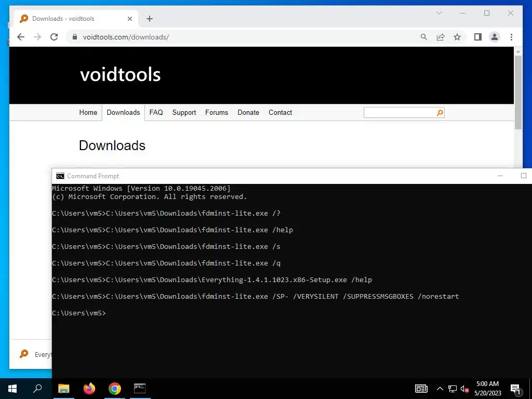The height and width of the screenshot is (399, 532).
Task: Click Chrome page vertical scrollbar thumb
Action: pos(518,92)
